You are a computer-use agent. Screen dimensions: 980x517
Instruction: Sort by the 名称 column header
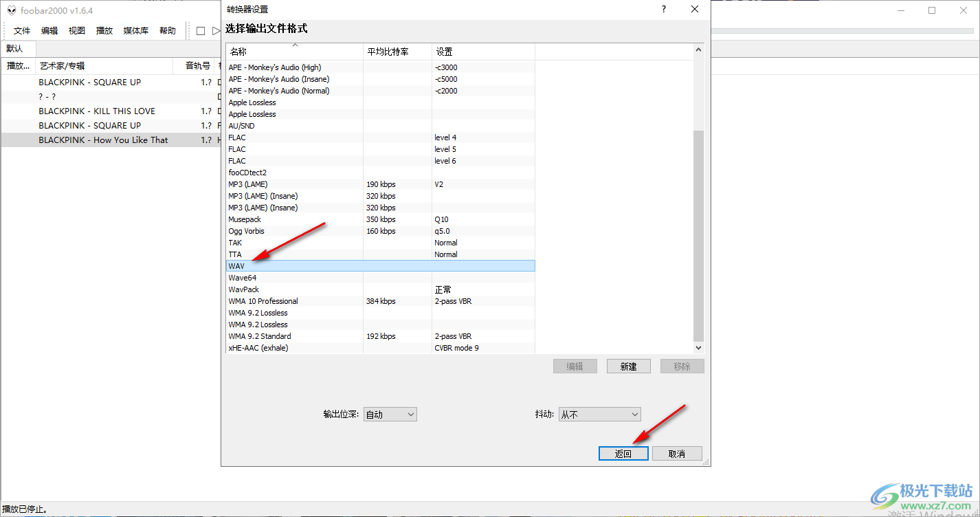(x=295, y=52)
